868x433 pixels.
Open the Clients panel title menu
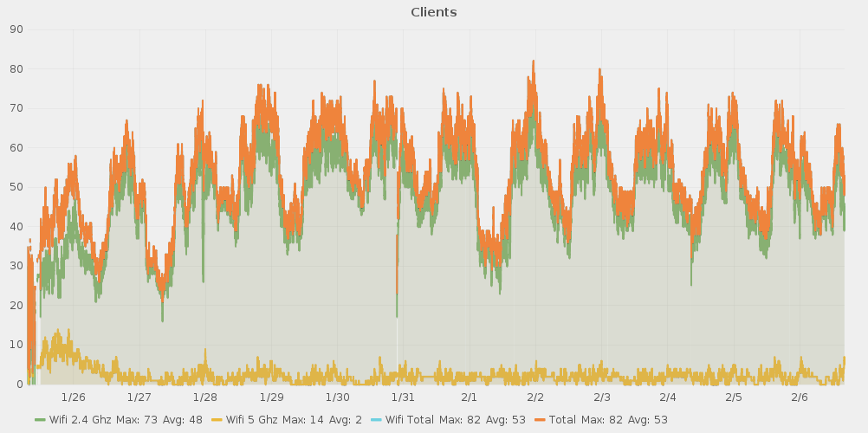click(x=433, y=12)
